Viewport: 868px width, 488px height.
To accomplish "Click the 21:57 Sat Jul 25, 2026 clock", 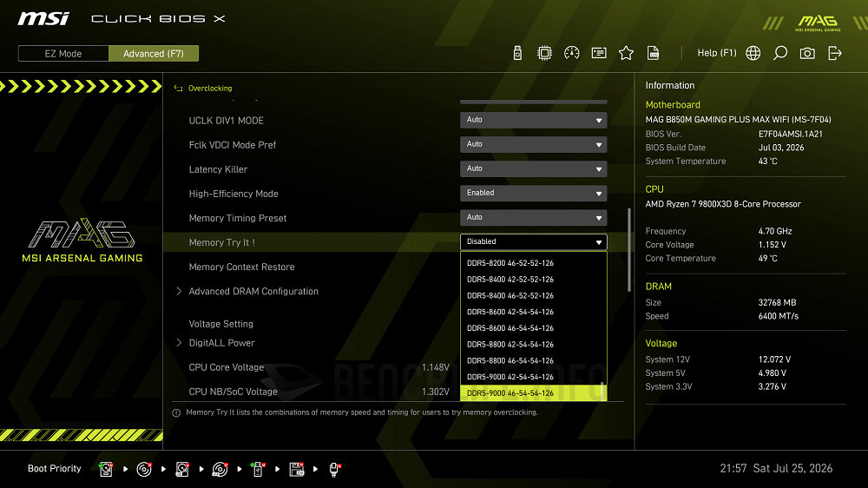I will click(776, 469).
